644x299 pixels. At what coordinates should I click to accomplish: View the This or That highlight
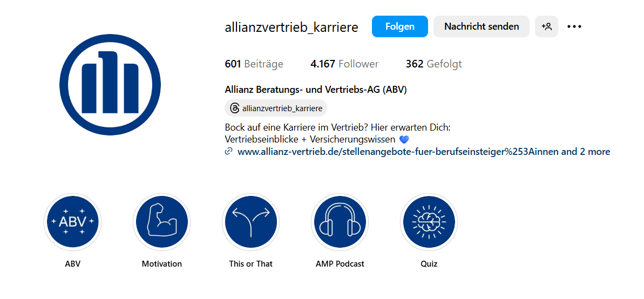[250, 222]
